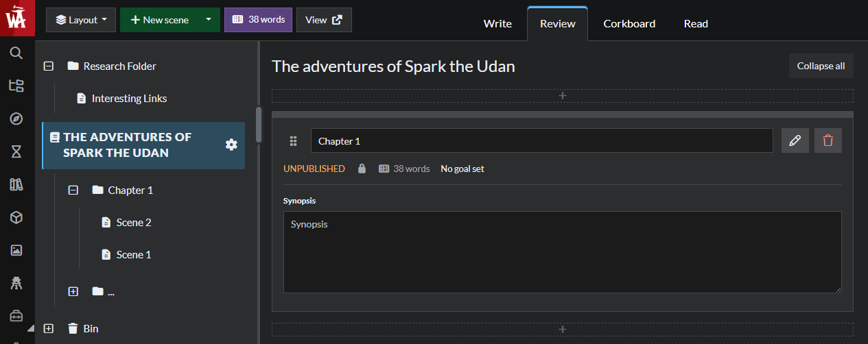
Task: Open the View external link button
Action: pos(324,20)
